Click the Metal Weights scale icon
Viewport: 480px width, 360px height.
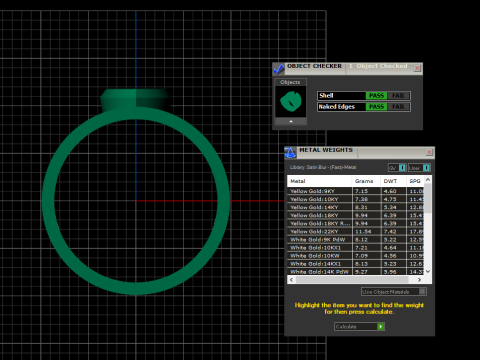[290, 153]
